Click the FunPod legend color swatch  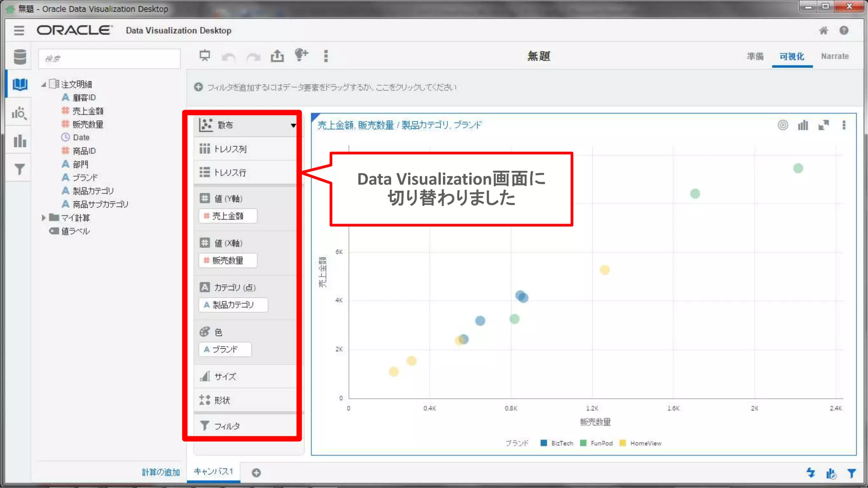click(583, 443)
